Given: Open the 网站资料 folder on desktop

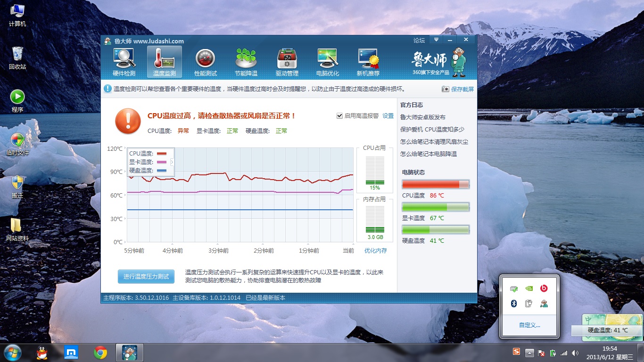Looking at the screenshot, I should (17, 230).
